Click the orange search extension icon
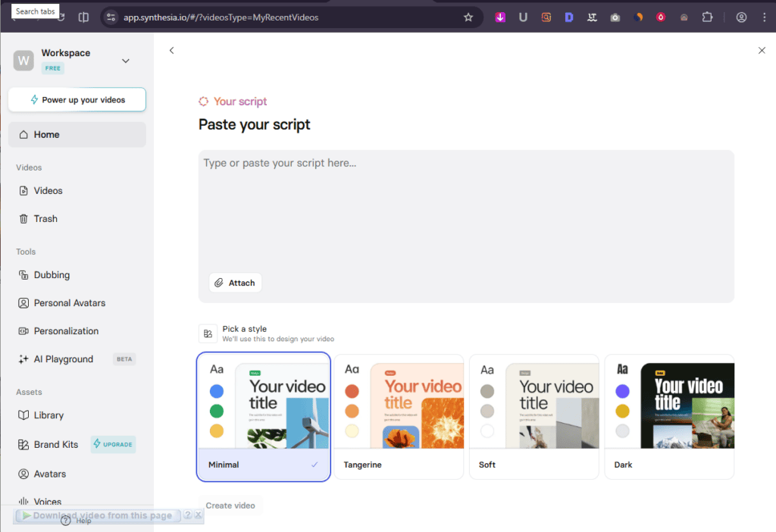 point(546,17)
